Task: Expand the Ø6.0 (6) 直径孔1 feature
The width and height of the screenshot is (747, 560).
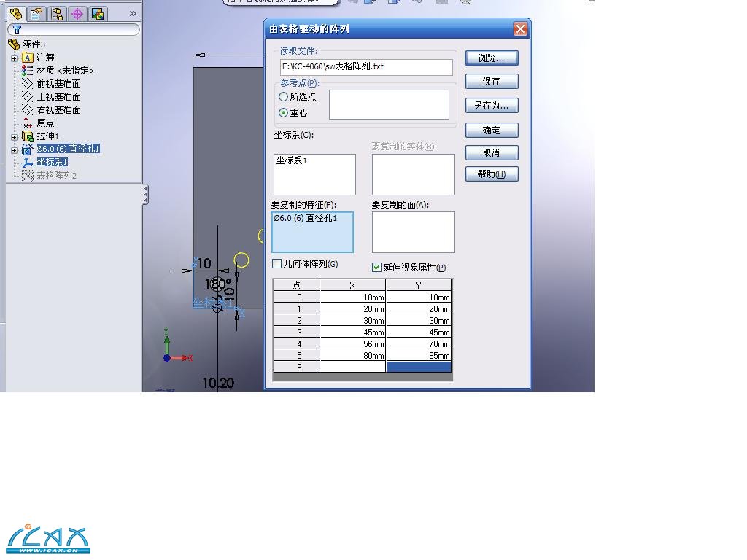Action: coord(15,150)
